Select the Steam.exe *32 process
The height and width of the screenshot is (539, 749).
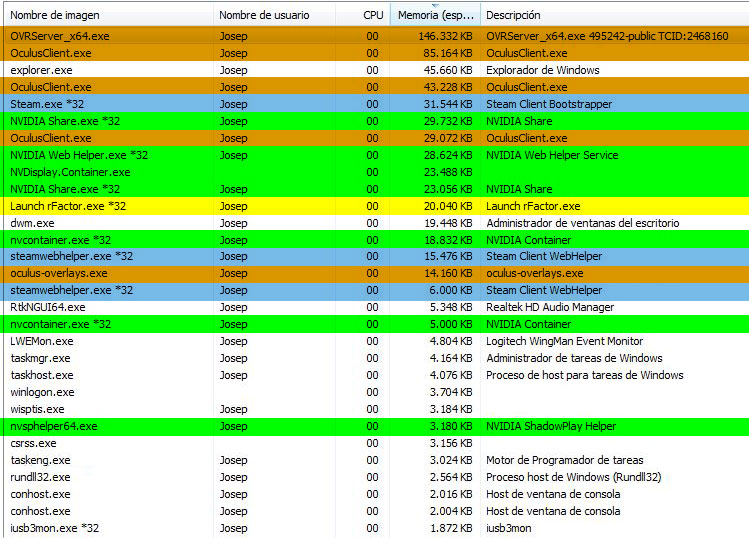coord(376,104)
